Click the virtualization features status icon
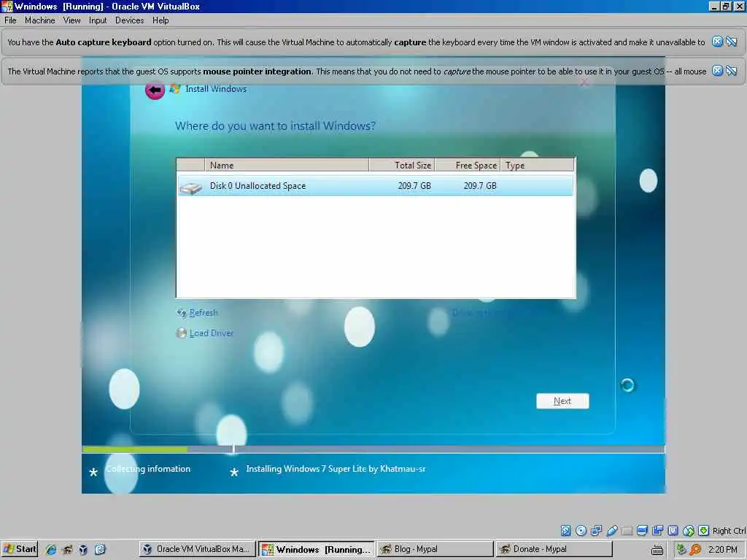This screenshot has height=560, width=747. click(x=673, y=531)
